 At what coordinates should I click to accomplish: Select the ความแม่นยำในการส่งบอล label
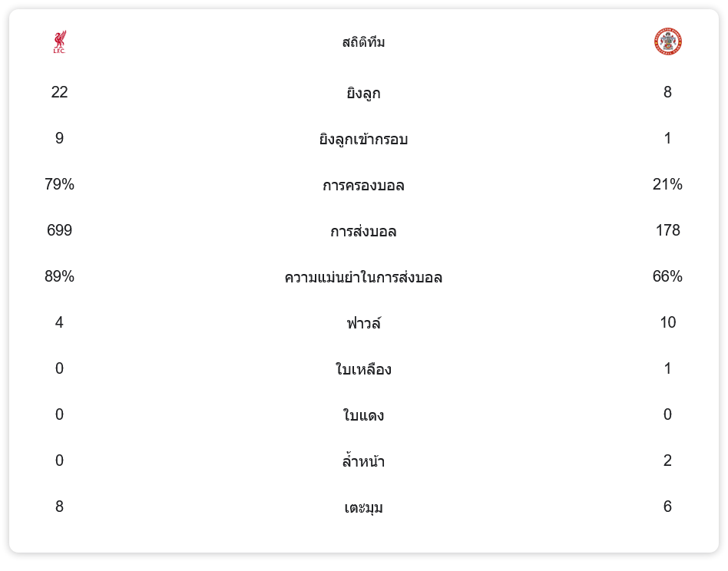(x=363, y=277)
